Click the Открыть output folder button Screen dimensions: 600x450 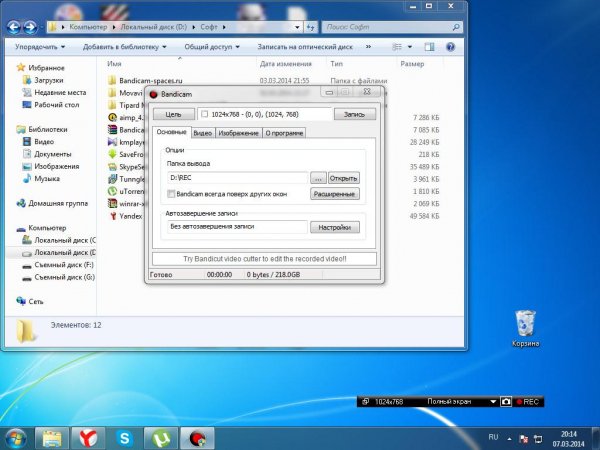click(x=344, y=178)
